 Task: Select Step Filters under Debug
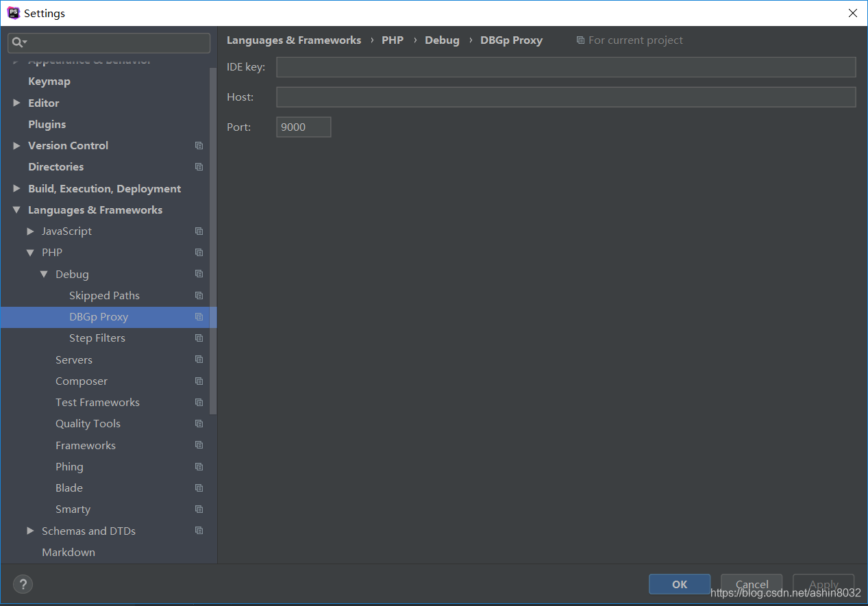tap(97, 338)
